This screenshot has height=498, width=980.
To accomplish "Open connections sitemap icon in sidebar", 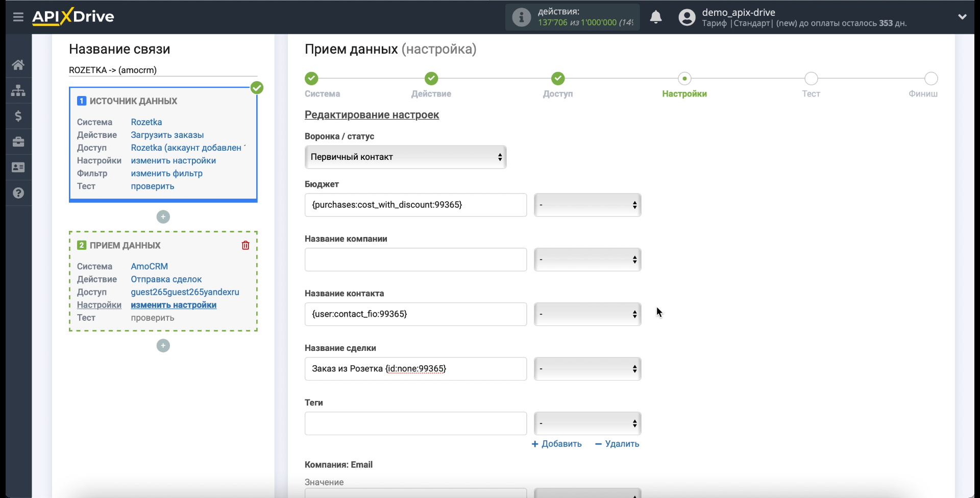I will click(18, 90).
